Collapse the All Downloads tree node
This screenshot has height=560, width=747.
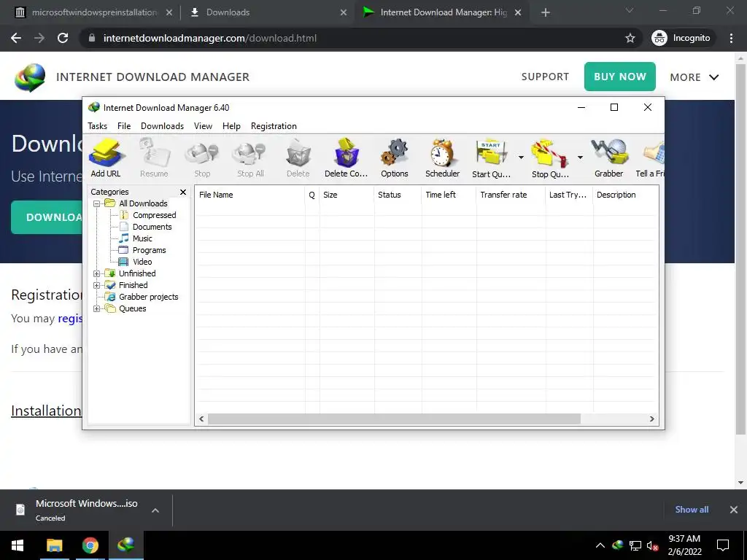[x=96, y=203]
